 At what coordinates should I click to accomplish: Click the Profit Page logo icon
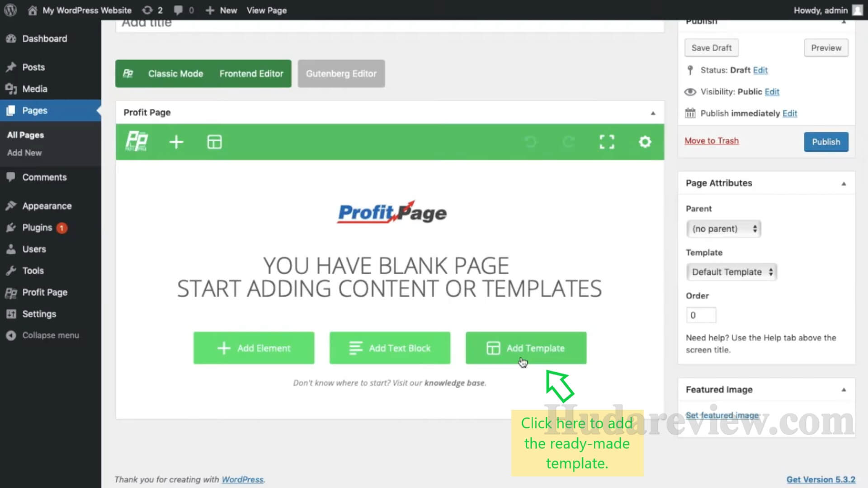click(x=137, y=142)
